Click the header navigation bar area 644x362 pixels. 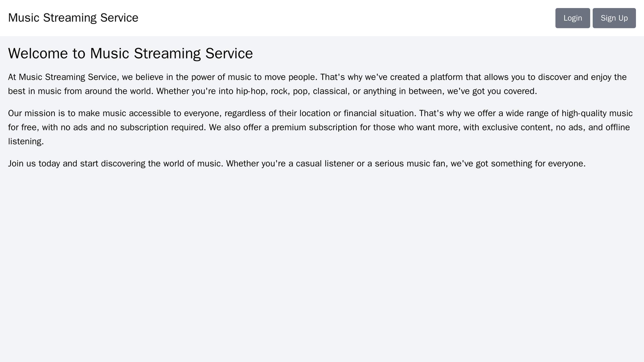[321, 18]
